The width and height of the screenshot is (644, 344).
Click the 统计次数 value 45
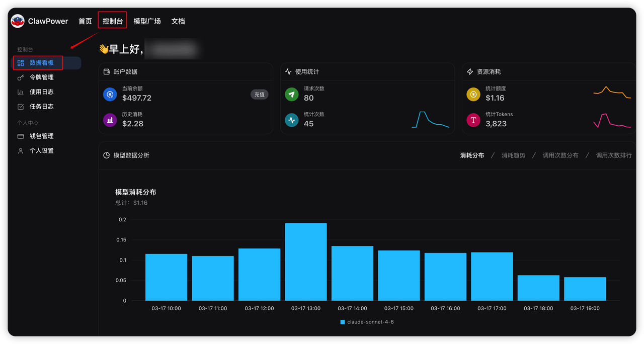point(309,124)
